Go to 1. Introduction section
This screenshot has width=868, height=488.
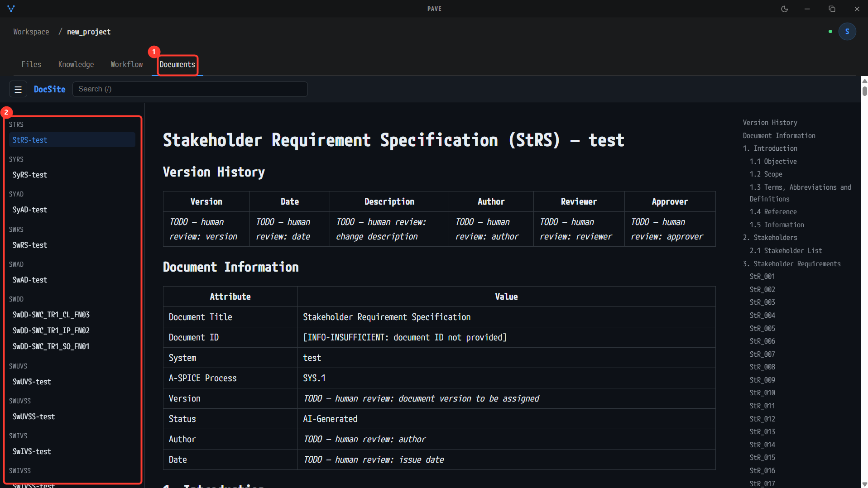770,148
